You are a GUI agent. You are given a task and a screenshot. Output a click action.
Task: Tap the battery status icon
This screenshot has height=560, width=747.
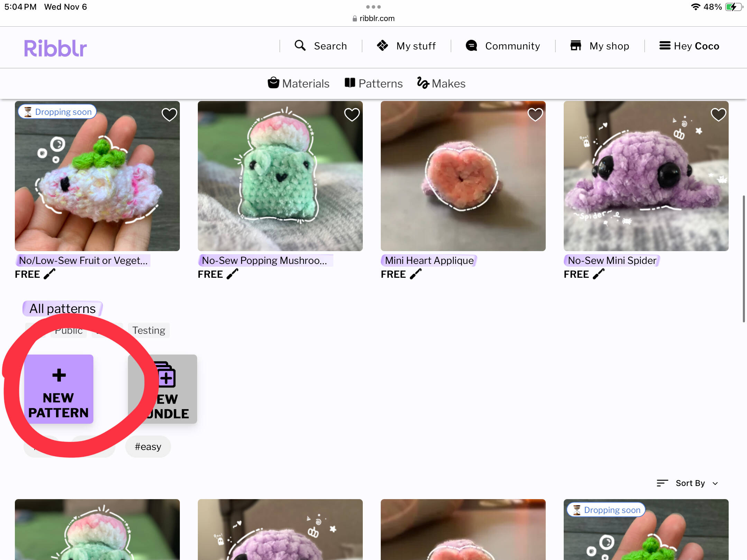[734, 7]
